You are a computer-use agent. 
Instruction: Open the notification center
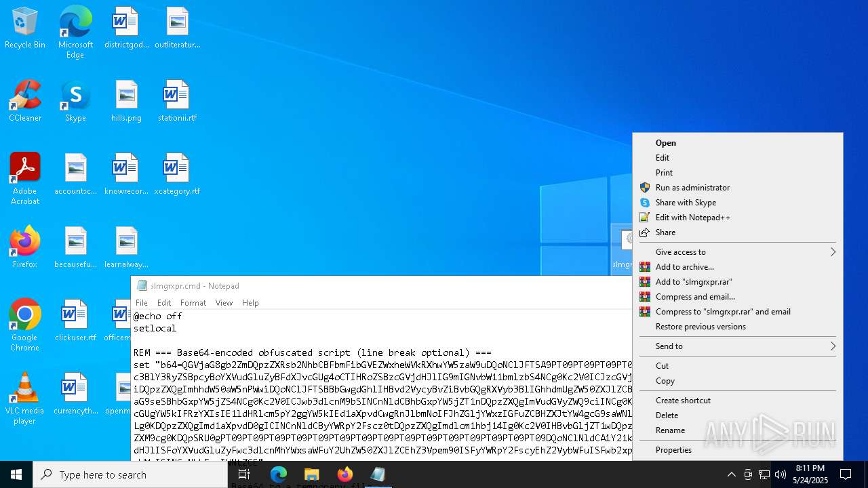point(846,474)
